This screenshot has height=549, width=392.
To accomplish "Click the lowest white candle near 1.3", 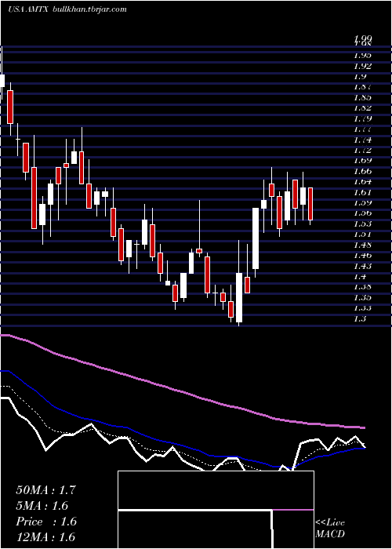I will point(239,297).
